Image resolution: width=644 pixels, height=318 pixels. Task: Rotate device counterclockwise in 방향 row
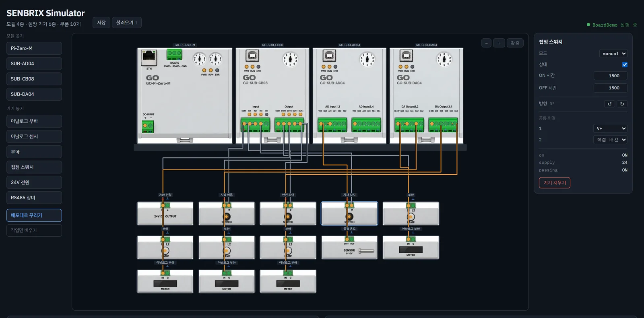(x=609, y=104)
